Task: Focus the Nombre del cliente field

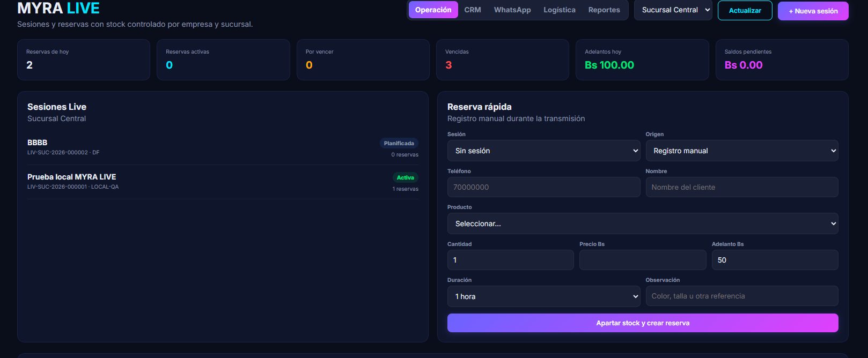Action: [x=742, y=187]
